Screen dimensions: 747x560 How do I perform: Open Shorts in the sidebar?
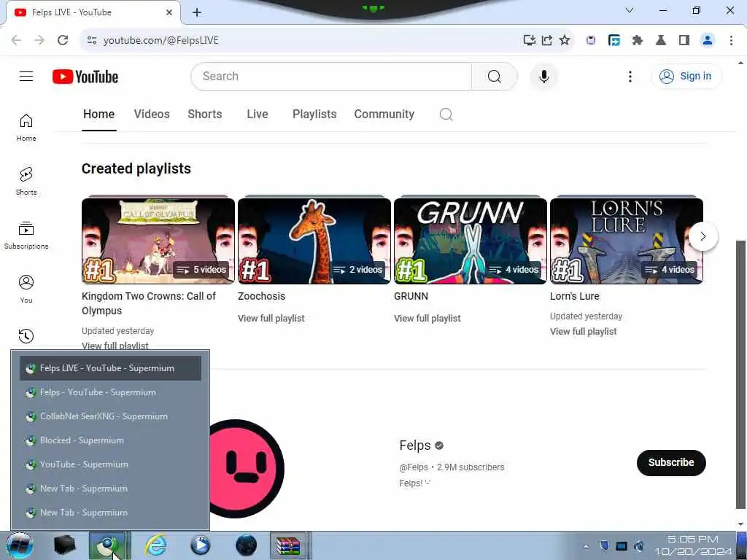coord(26,182)
